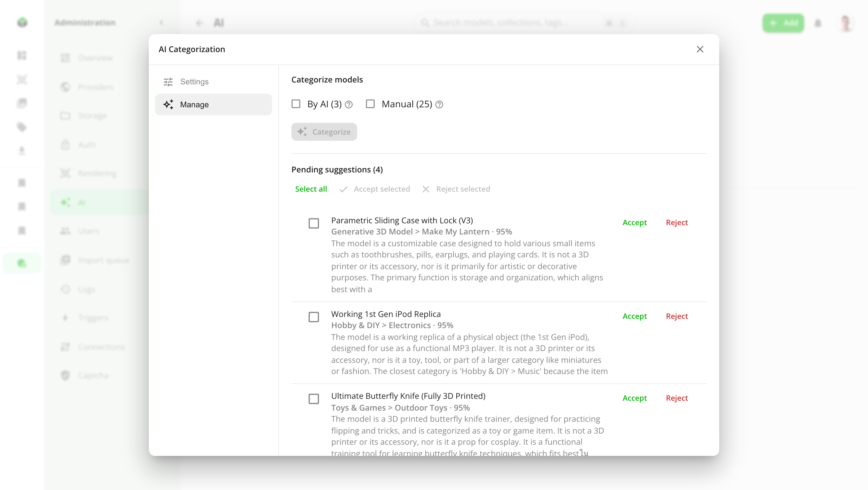Click Reject selected
This screenshot has width=868, height=490.
(x=456, y=189)
